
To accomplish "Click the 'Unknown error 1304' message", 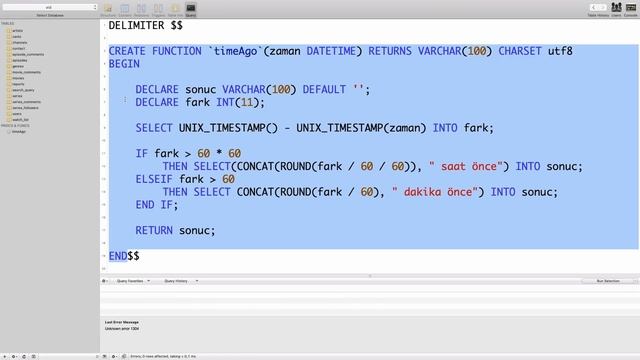I will coord(122,329).
